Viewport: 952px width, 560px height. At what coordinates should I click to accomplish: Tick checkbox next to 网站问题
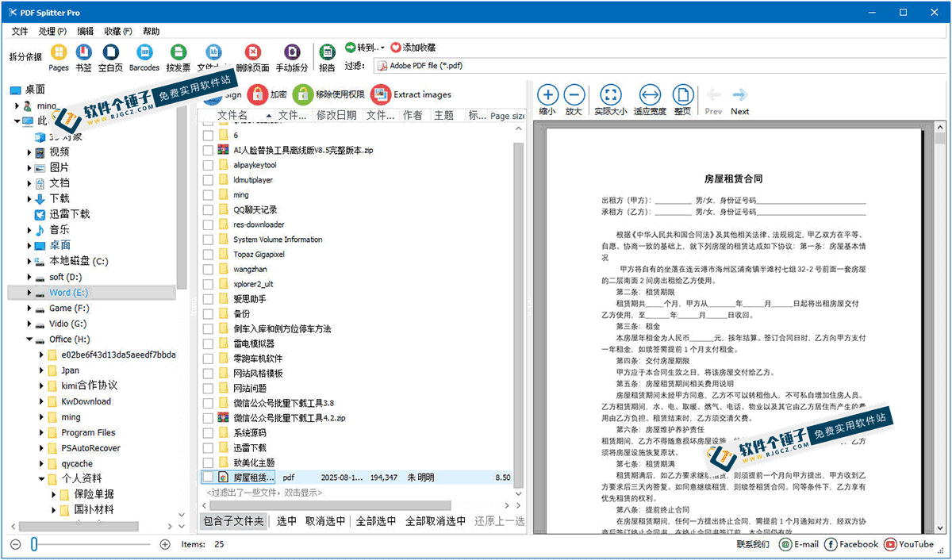pos(208,388)
